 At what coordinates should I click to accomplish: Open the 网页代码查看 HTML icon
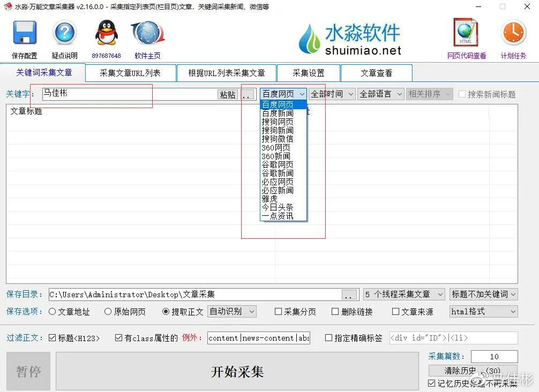click(x=466, y=32)
